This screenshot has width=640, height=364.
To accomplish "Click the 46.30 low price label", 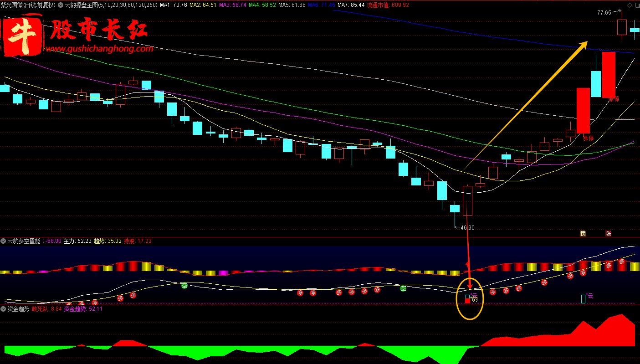I will click(x=467, y=228).
